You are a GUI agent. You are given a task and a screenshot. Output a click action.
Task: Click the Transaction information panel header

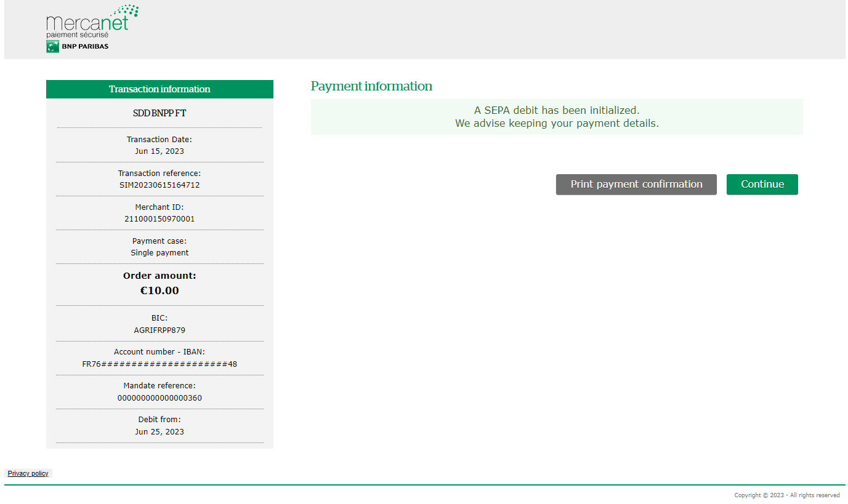tap(160, 89)
